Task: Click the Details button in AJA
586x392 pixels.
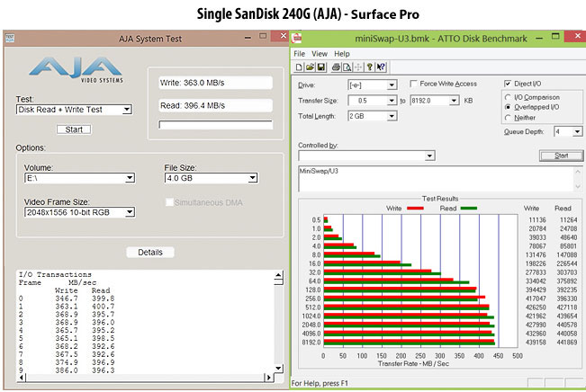Action: [x=150, y=253]
